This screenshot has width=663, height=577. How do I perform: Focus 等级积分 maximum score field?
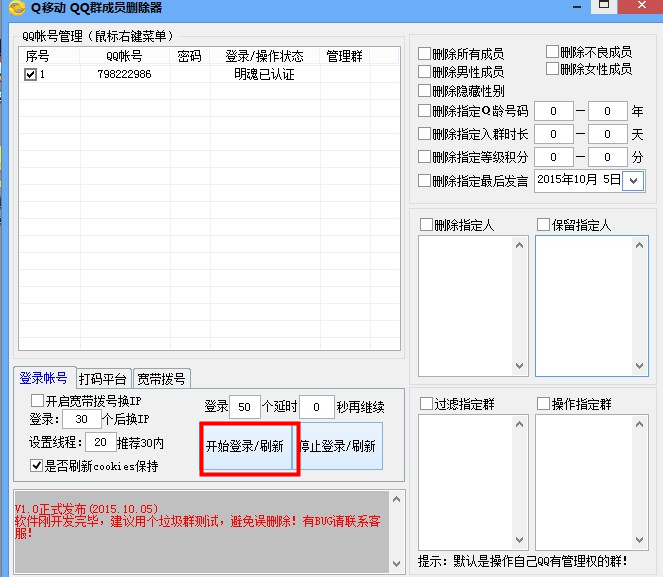pyautogui.click(x=607, y=157)
